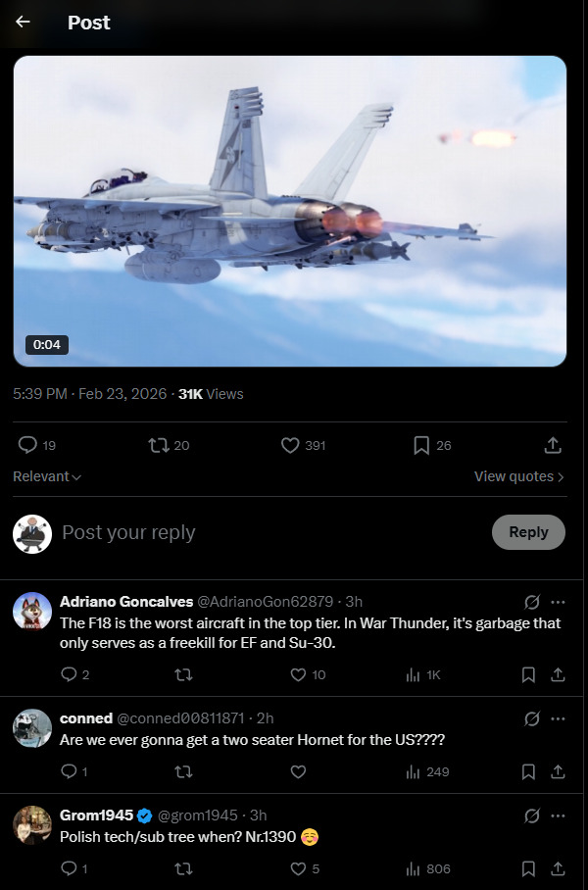The height and width of the screenshot is (890, 588).
Task: Repost conned's reply
Action: tap(183, 771)
